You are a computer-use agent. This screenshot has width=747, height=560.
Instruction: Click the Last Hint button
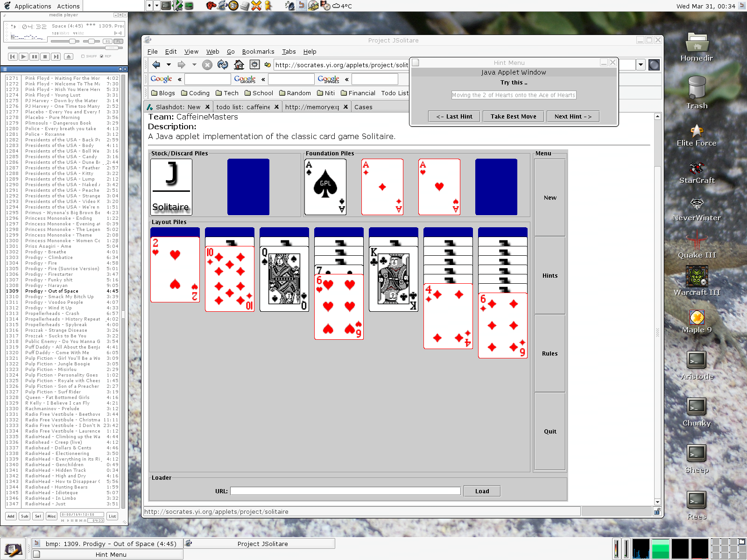(x=454, y=117)
